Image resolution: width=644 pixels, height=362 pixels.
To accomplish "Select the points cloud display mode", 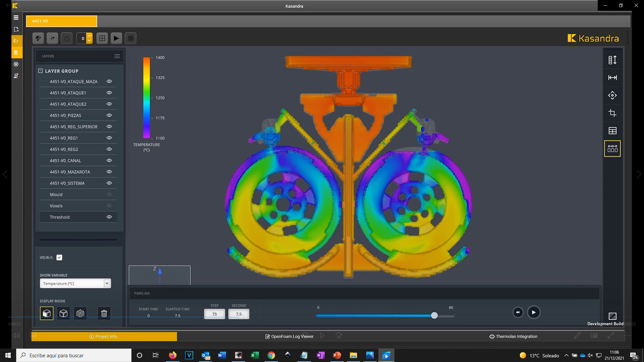I will pos(80,313).
